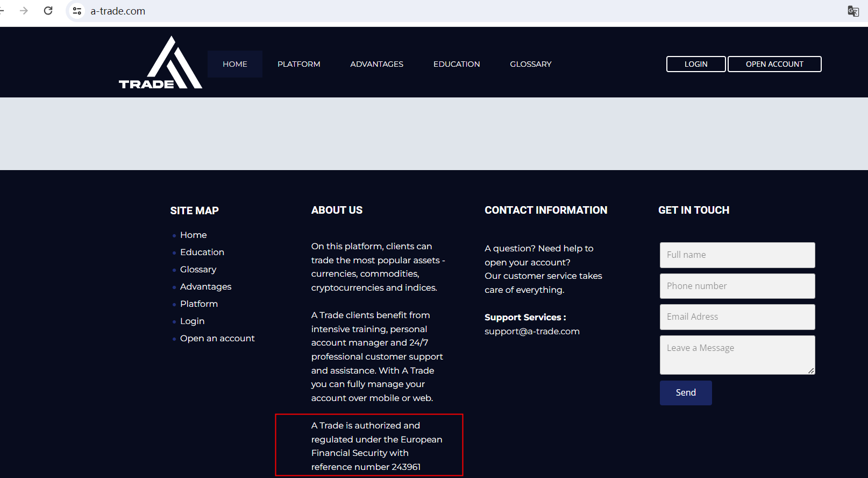Select the EDUCATION menu item
Viewport: 868px width, 478px height.
(x=457, y=64)
